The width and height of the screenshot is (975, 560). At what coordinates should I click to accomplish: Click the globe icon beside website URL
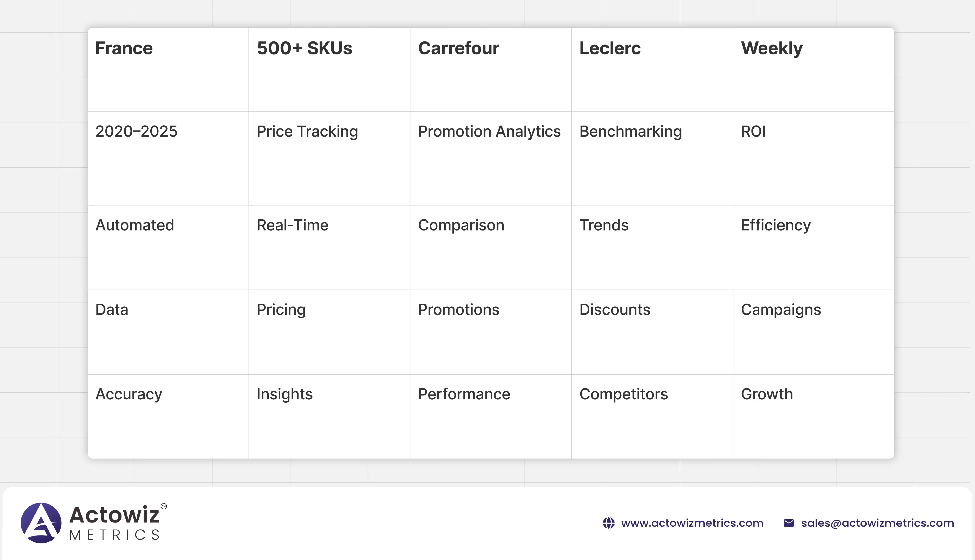[608, 523]
